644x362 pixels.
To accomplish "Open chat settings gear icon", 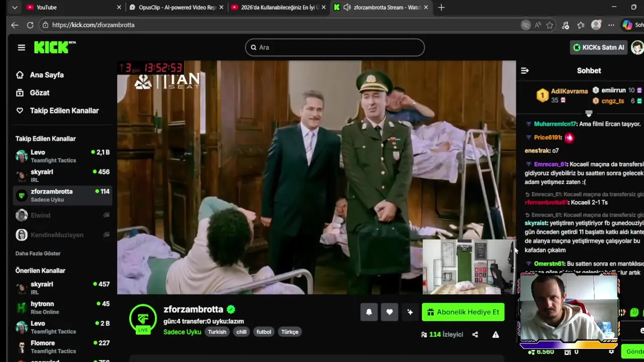I will 611,351.
